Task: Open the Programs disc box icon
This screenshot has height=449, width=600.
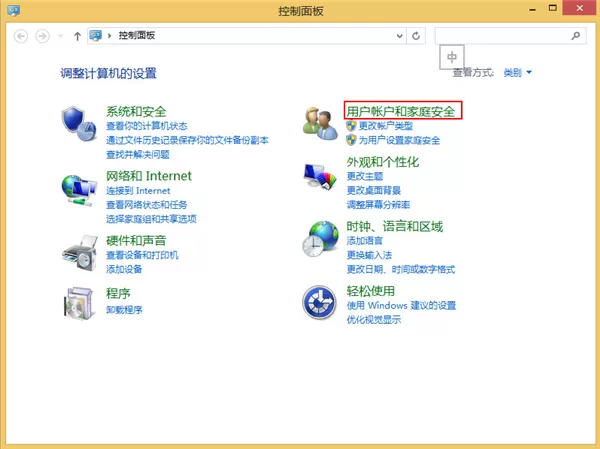Action: coord(79,303)
